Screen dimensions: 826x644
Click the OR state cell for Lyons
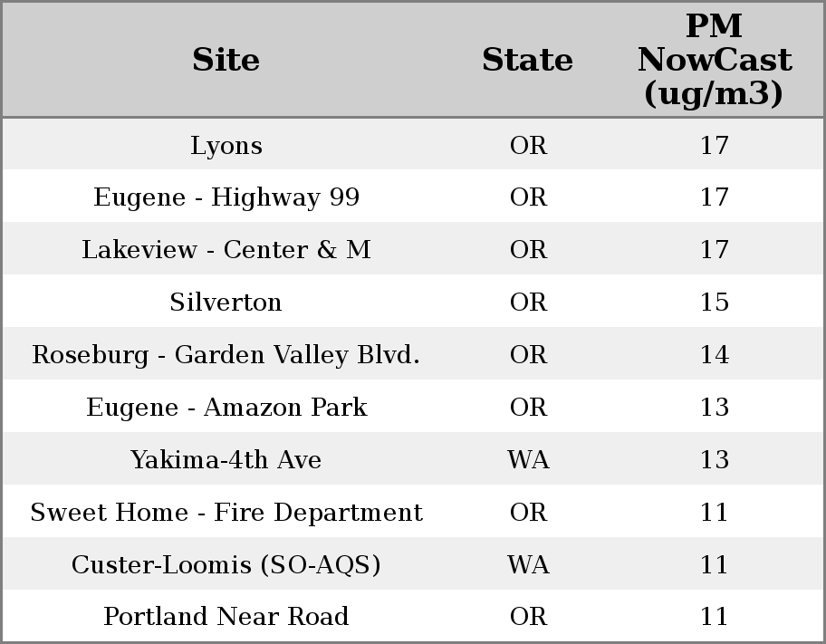[528, 145]
